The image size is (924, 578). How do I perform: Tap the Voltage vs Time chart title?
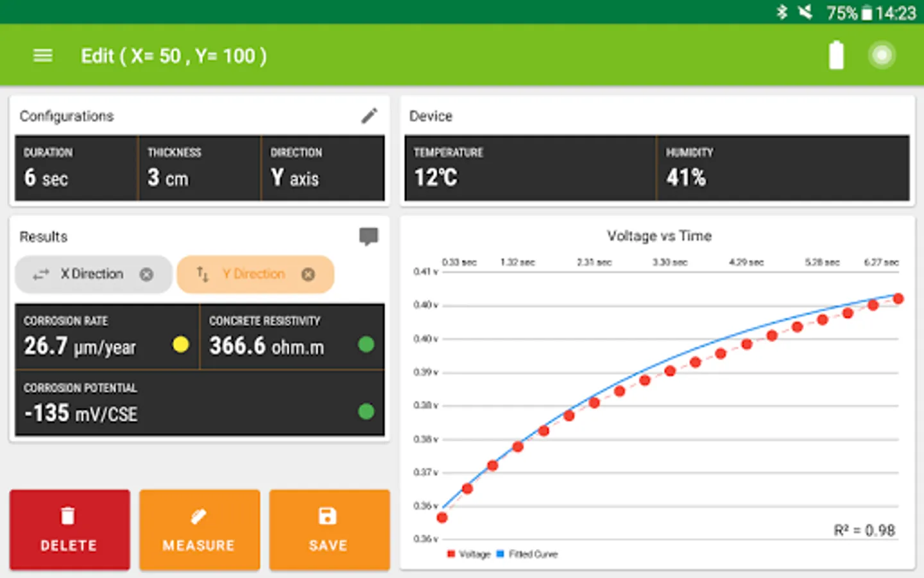click(659, 236)
